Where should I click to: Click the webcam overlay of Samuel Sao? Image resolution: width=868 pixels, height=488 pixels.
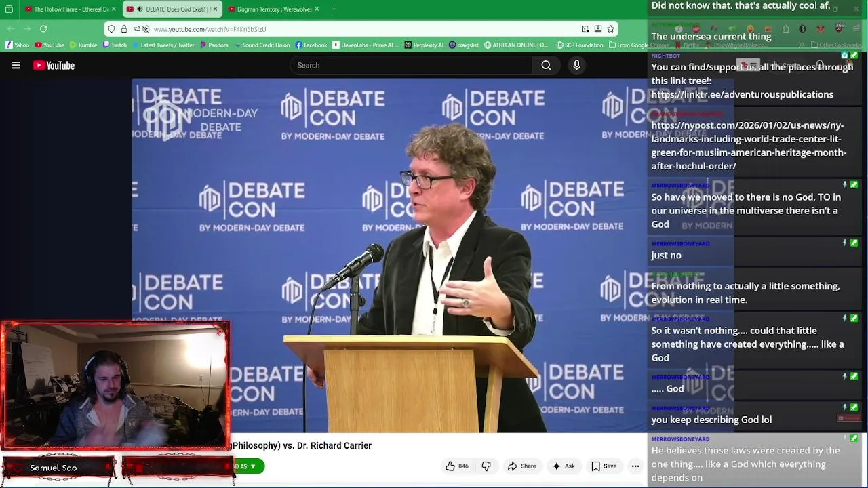115,386
